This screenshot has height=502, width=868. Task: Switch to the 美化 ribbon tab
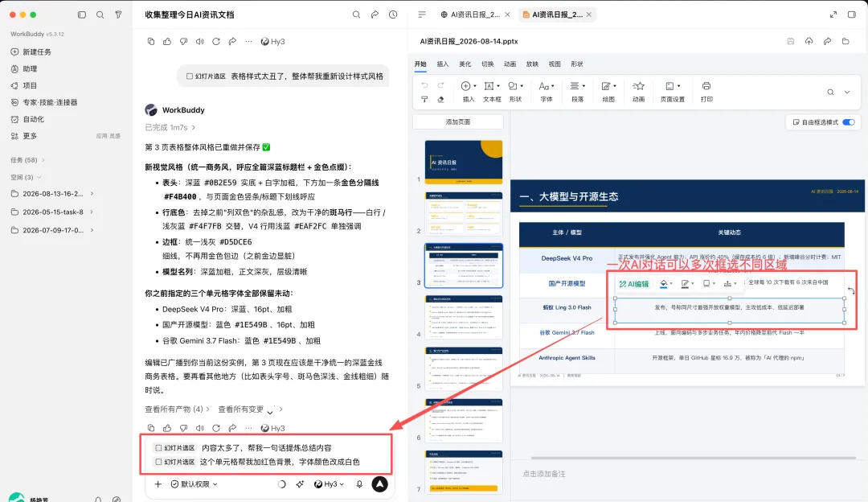[465, 64]
